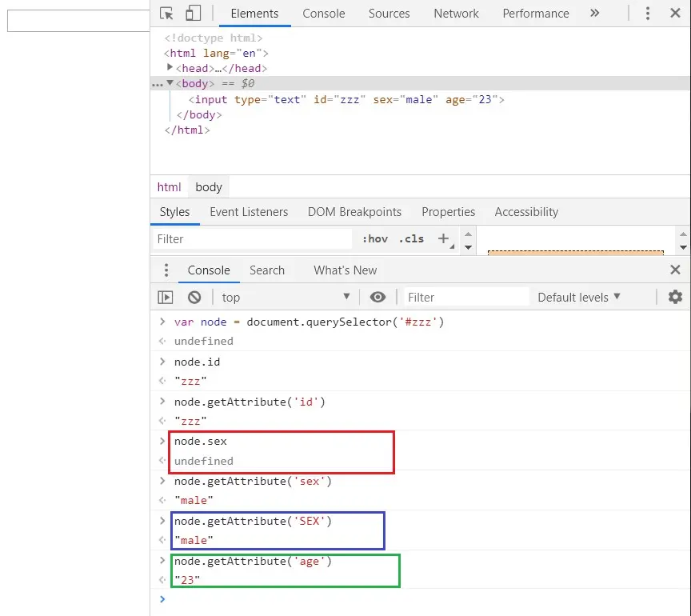Select the DOM Breakpoints tab
The image size is (691, 616).
(x=354, y=212)
